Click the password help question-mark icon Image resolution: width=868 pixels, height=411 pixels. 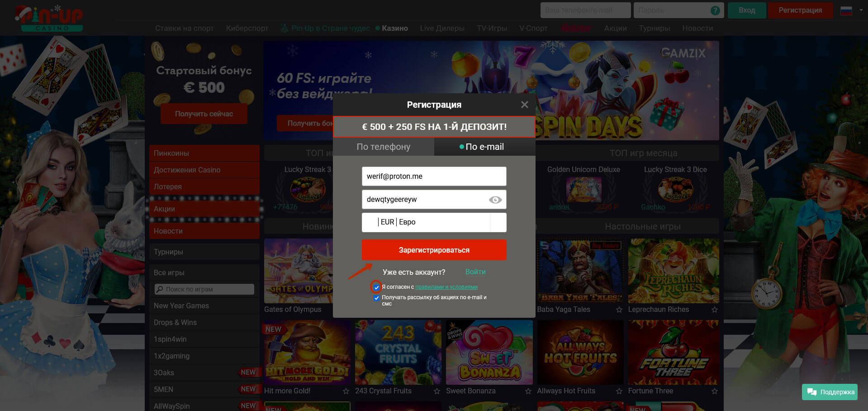[x=715, y=10]
